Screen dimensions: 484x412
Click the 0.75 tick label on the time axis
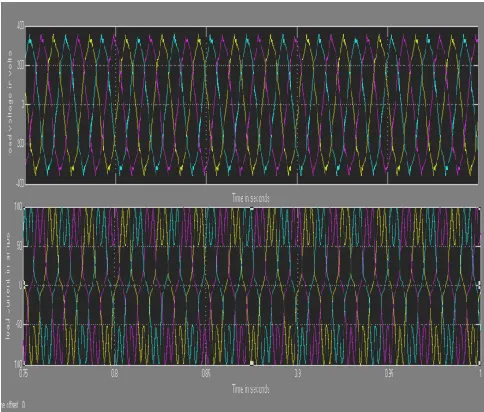click(x=24, y=373)
